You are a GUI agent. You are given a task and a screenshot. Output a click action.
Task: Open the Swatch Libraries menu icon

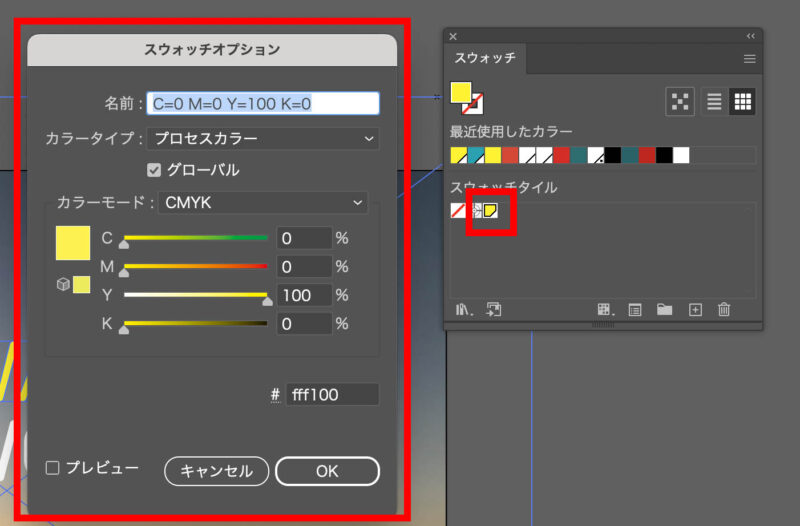coord(463,310)
